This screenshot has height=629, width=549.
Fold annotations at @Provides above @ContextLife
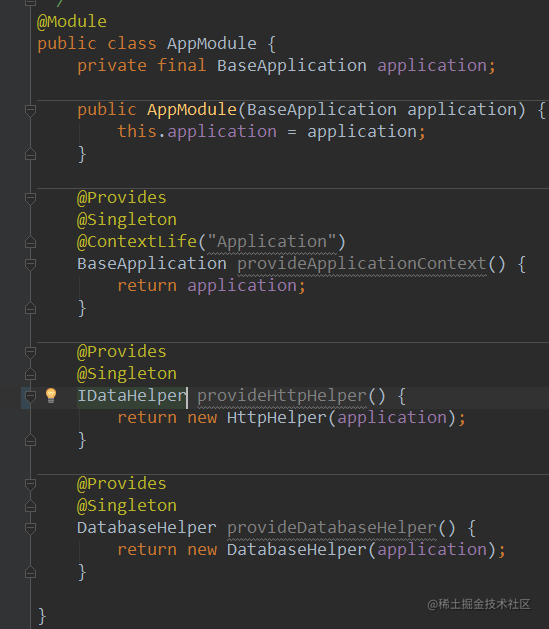pyautogui.click(x=30, y=198)
